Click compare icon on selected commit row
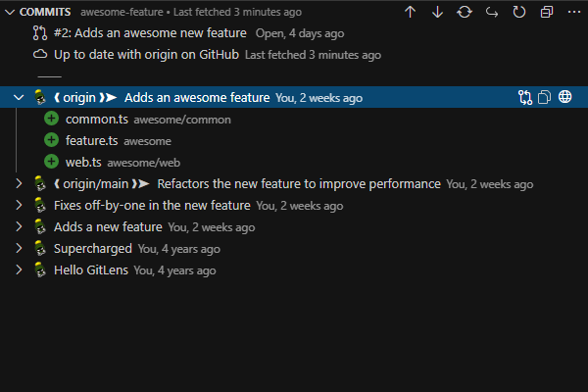Image resolution: width=588 pixels, height=392 pixels. pyautogui.click(x=525, y=97)
